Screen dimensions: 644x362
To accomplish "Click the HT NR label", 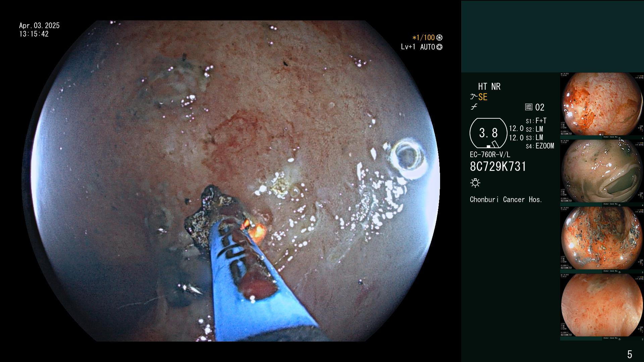I will 489,86.
